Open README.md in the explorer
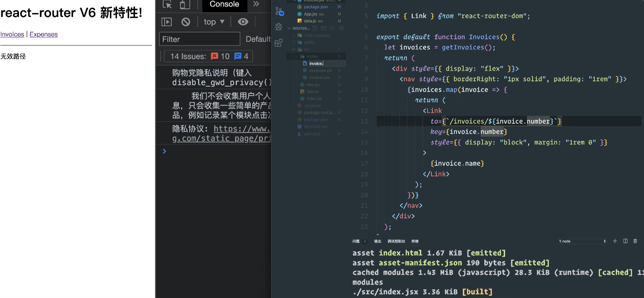Screen dimensions: 644x298 tap(315, 127)
